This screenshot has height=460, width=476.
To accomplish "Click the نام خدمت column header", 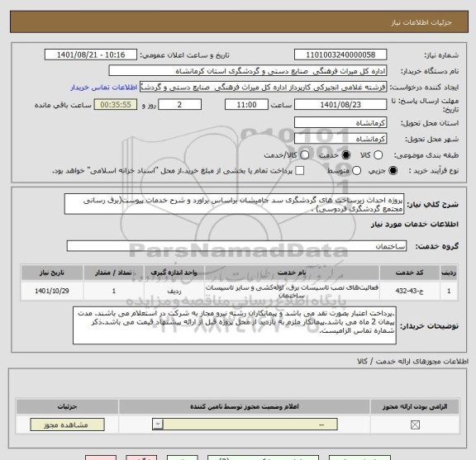I will point(292,273).
